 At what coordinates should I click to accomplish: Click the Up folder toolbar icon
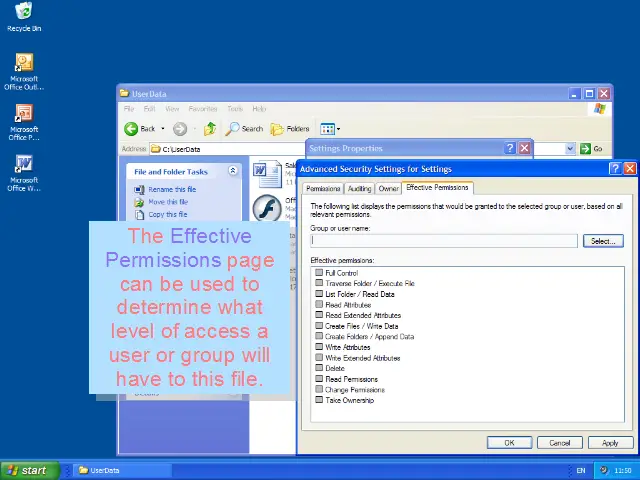(210, 129)
